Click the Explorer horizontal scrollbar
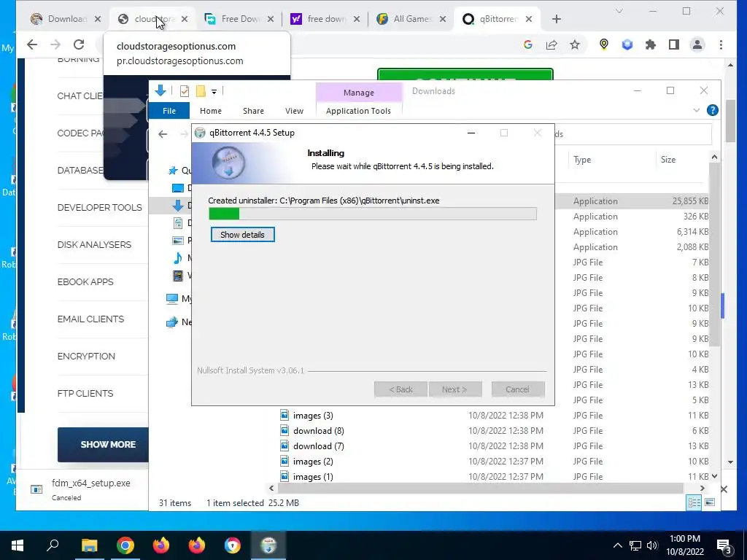The width and height of the screenshot is (747, 560). click(480, 488)
